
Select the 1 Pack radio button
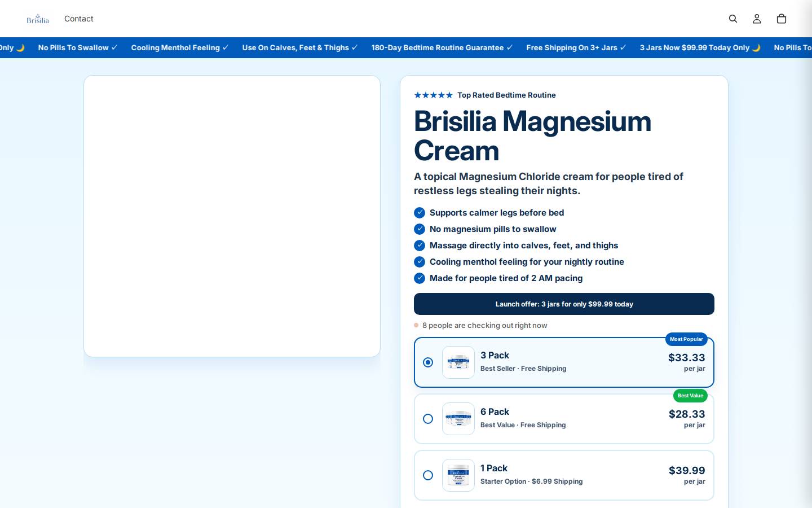428,475
